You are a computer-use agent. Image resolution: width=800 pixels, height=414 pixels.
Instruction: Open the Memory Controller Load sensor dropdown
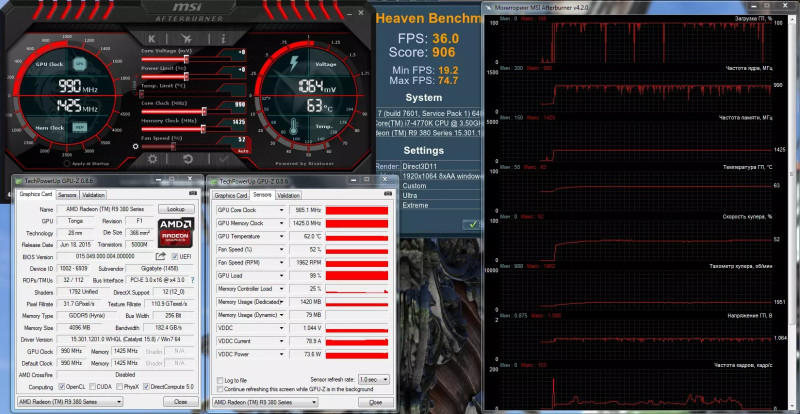coord(281,289)
